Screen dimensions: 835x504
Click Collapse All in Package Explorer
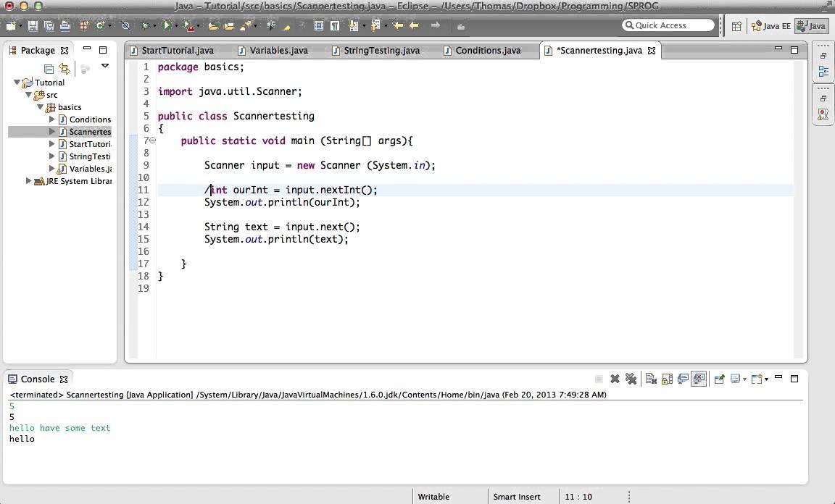click(x=49, y=69)
